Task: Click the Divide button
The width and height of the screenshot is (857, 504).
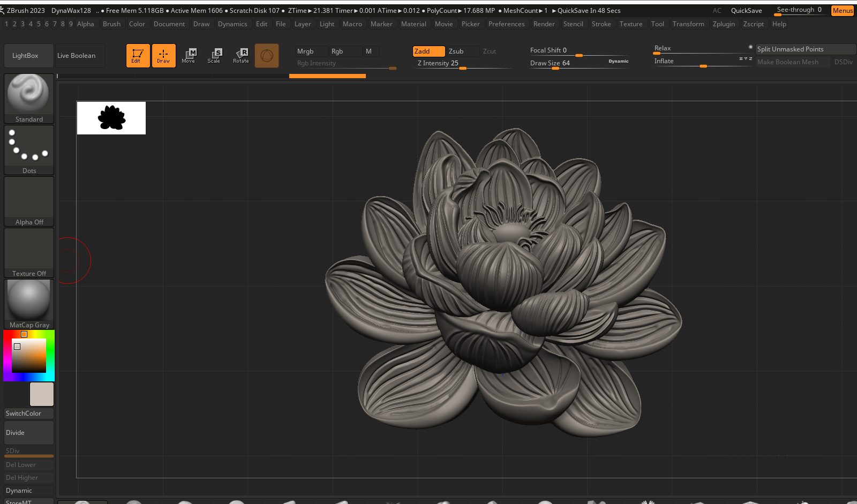Action: tap(29, 433)
